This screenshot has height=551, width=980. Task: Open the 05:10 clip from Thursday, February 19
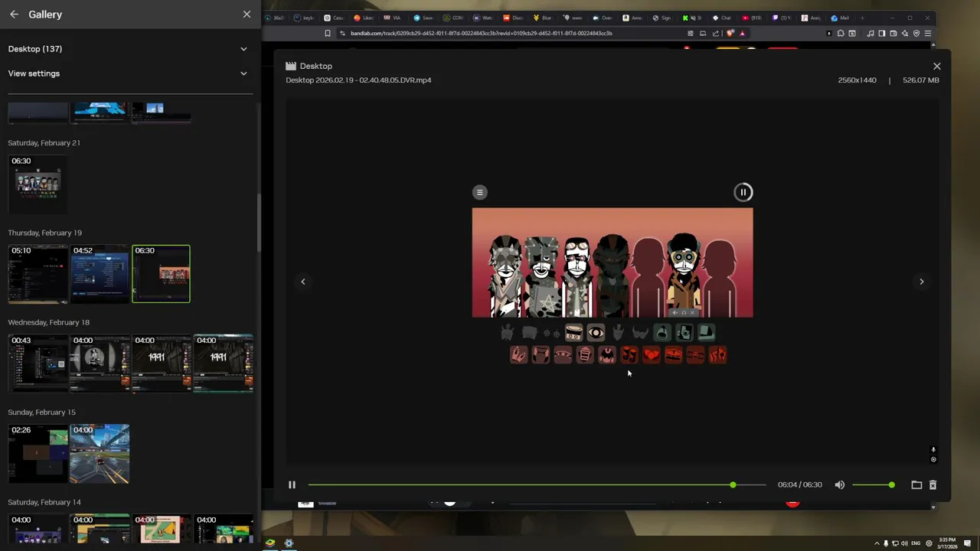point(38,274)
